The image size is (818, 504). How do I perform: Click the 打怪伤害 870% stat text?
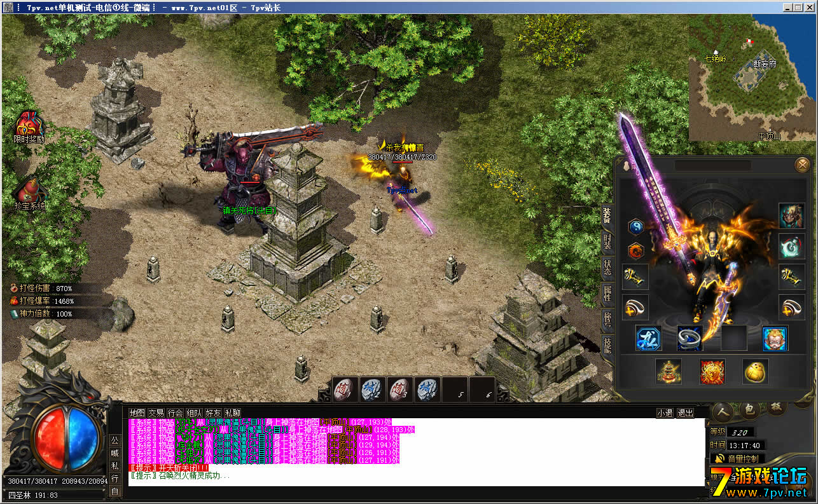tap(46, 288)
